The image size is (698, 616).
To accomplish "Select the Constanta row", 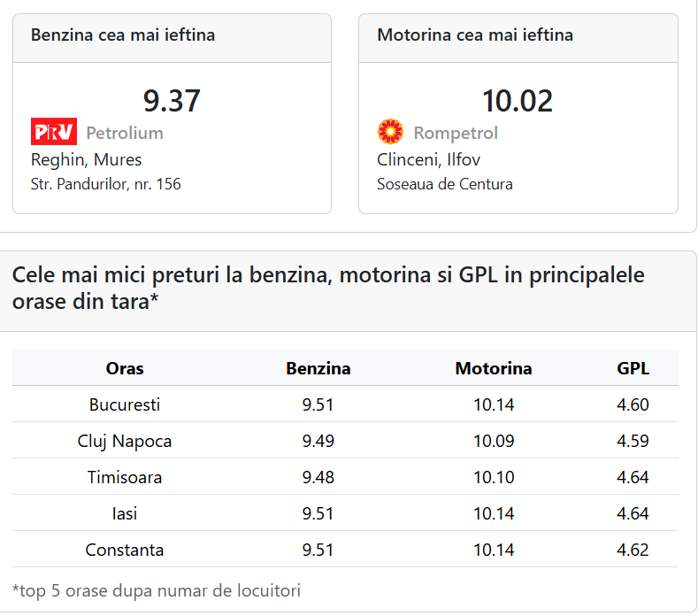I will pyautogui.click(x=345, y=550).
